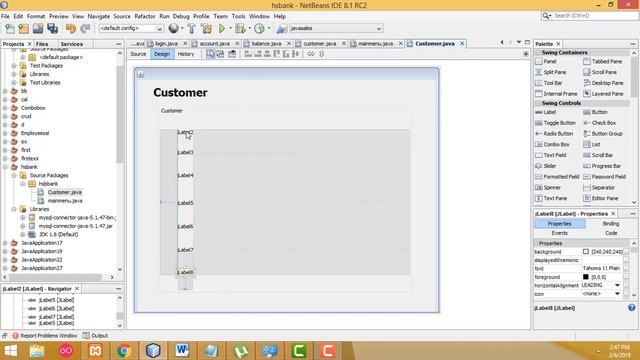The image size is (640, 360).
Task: Click the font value Tahoma 11 Plain
Action: coord(602,269)
